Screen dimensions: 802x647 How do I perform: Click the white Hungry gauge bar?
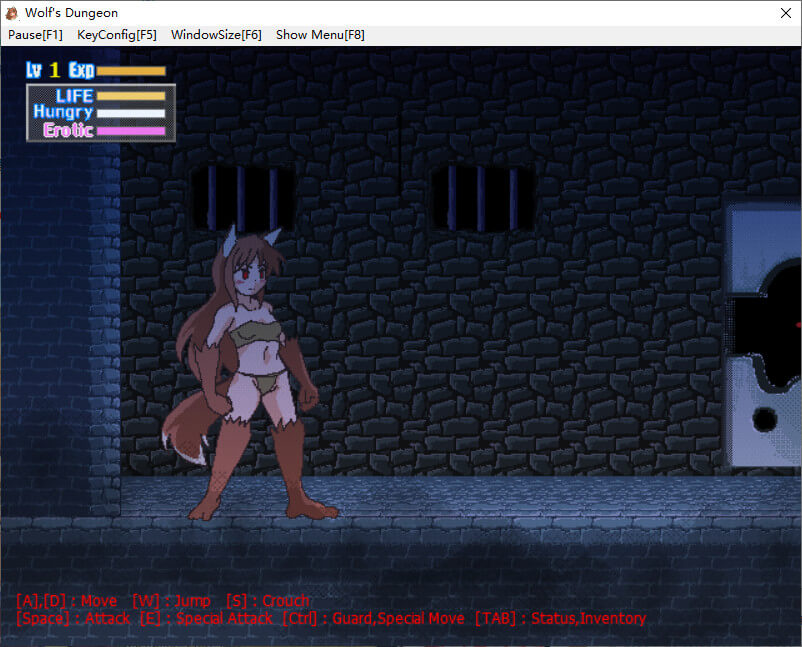pyautogui.click(x=131, y=113)
